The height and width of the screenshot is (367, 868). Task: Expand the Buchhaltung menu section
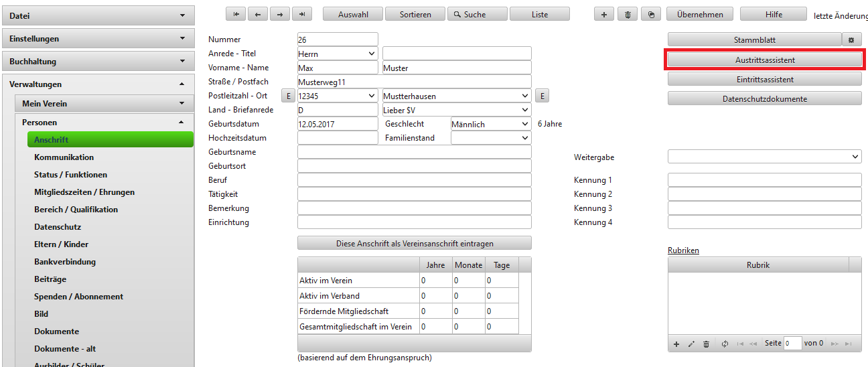(x=98, y=62)
